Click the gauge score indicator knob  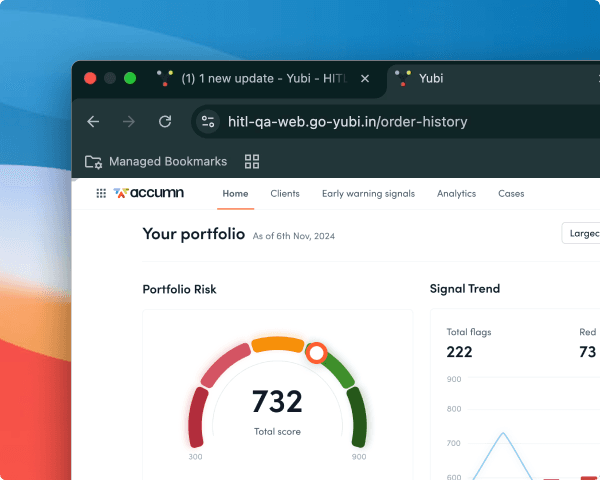coord(316,353)
